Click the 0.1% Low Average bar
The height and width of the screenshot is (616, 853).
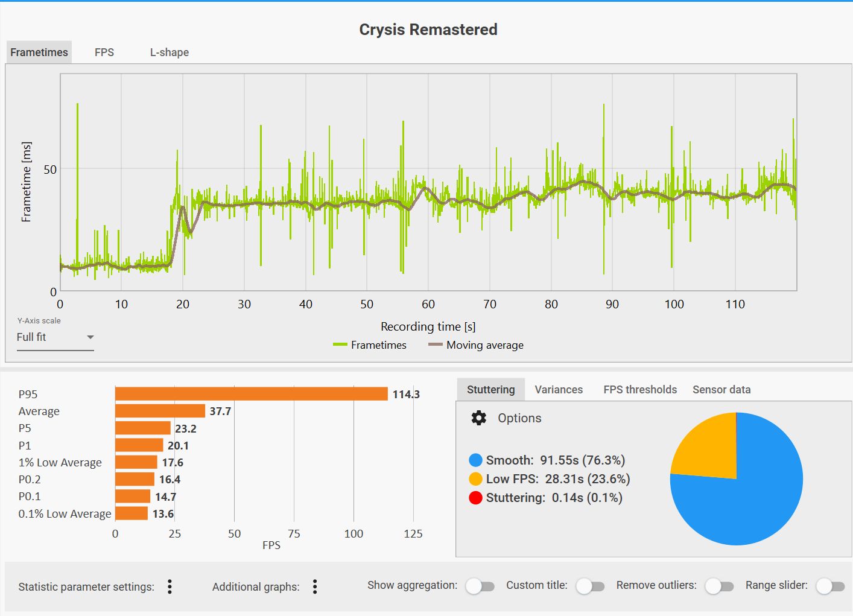pos(132,513)
